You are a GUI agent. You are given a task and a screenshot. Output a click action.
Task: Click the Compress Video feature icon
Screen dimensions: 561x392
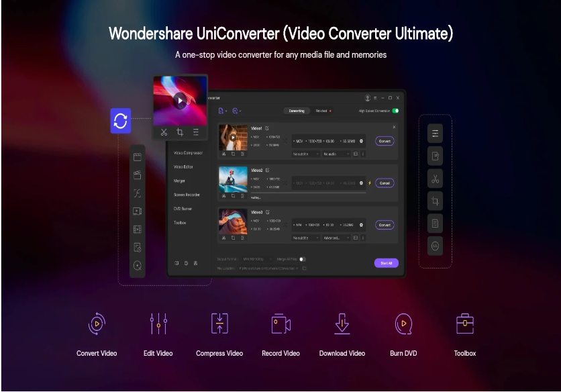click(219, 324)
